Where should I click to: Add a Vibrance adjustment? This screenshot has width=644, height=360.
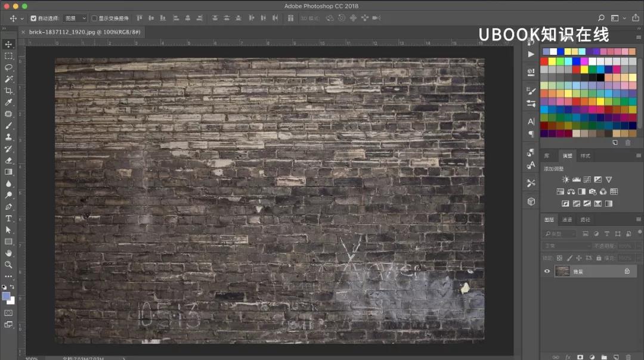(609, 179)
